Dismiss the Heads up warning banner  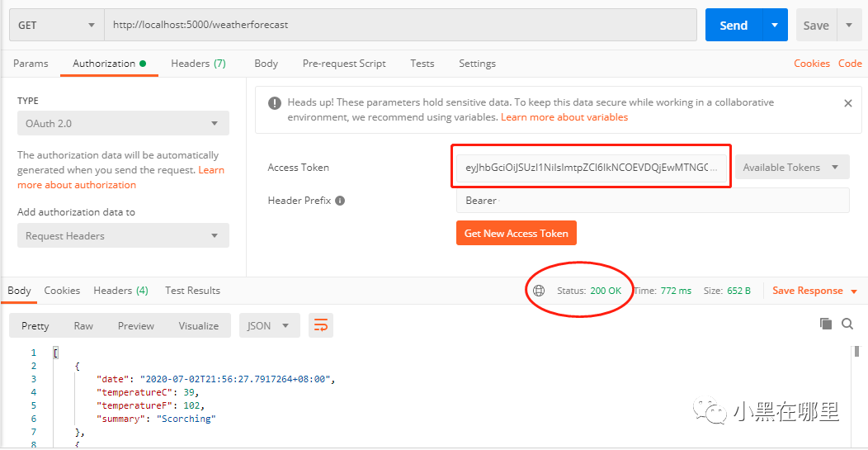click(847, 103)
